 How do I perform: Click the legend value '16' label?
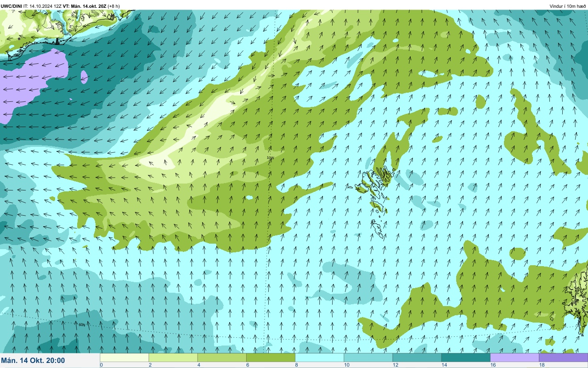(x=492, y=365)
